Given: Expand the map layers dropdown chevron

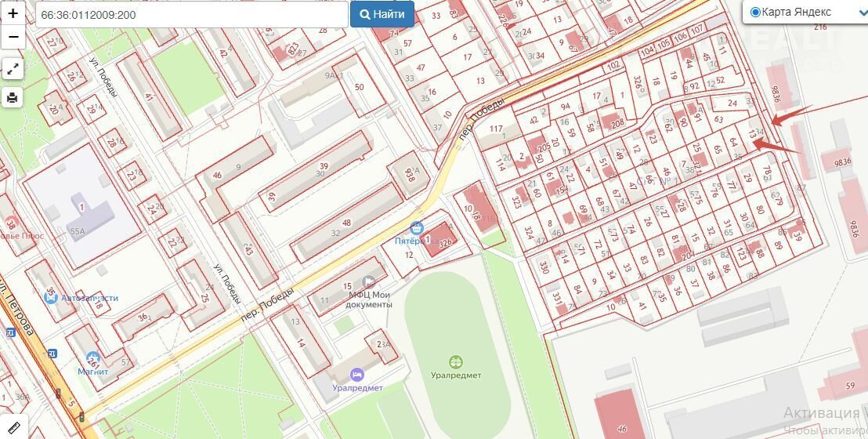Looking at the screenshot, I should (861, 13).
